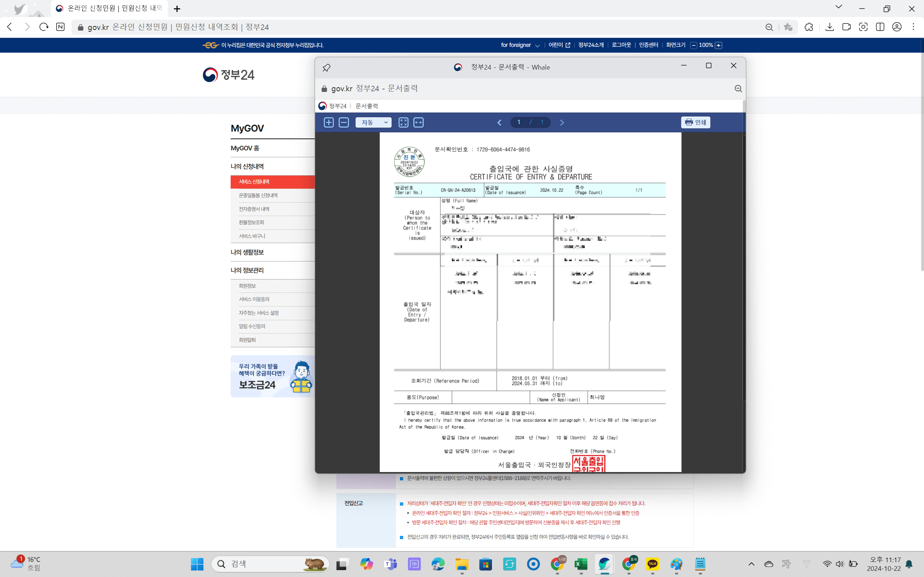924x577 pixels.
Task: Expand the for foreigner dropdown menu
Action: 520,45
